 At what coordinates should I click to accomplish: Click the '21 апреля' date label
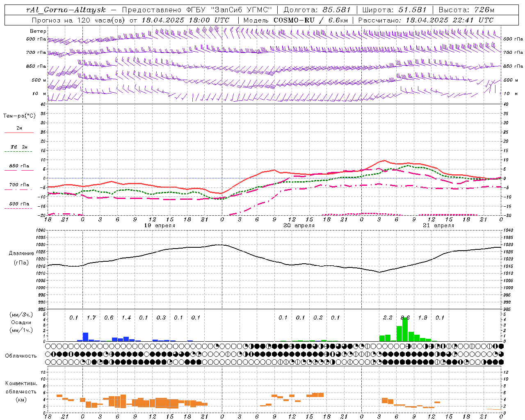coord(438,226)
